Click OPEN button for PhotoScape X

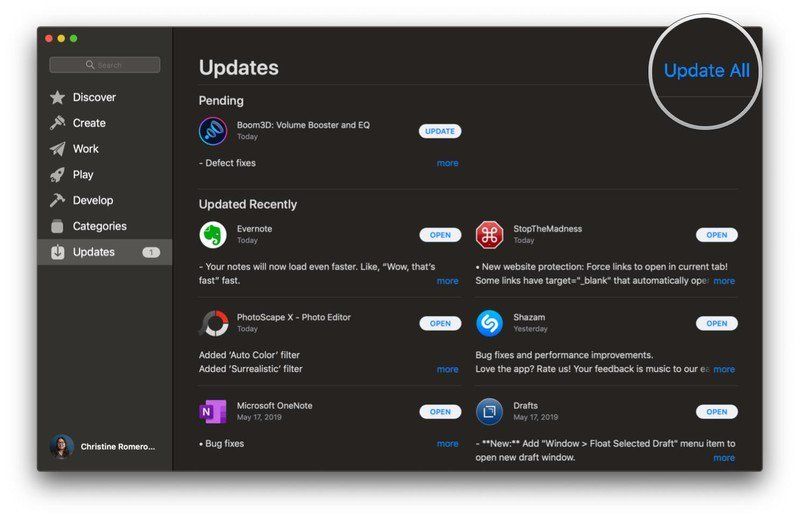tap(440, 323)
